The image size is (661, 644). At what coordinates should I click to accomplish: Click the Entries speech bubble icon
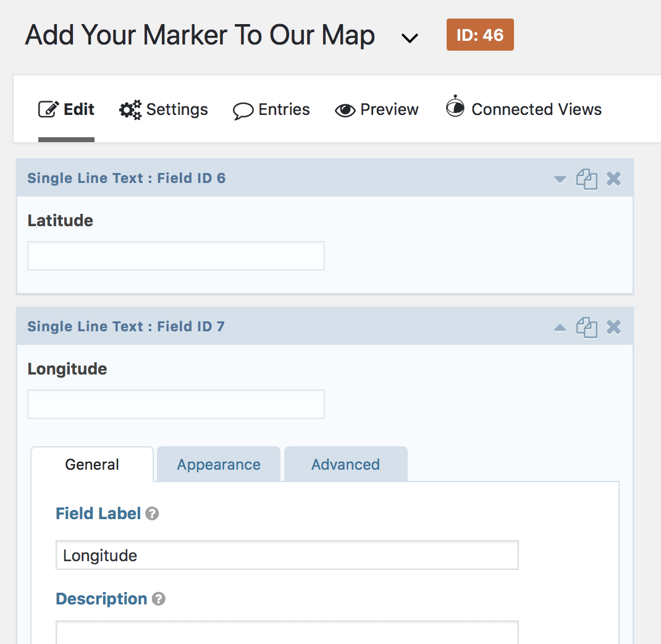[243, 109]
